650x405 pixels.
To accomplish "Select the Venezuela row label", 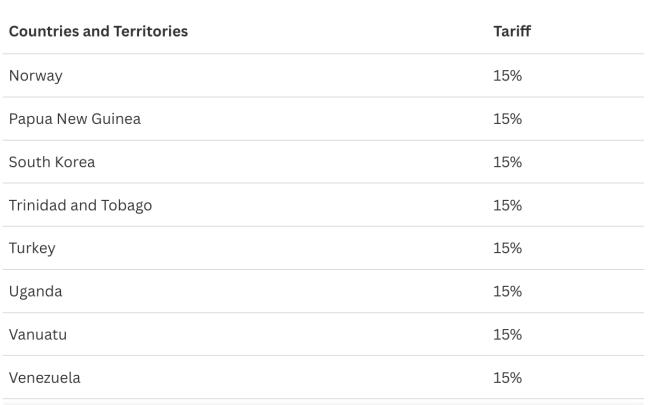I will click(x=44, y=378).
